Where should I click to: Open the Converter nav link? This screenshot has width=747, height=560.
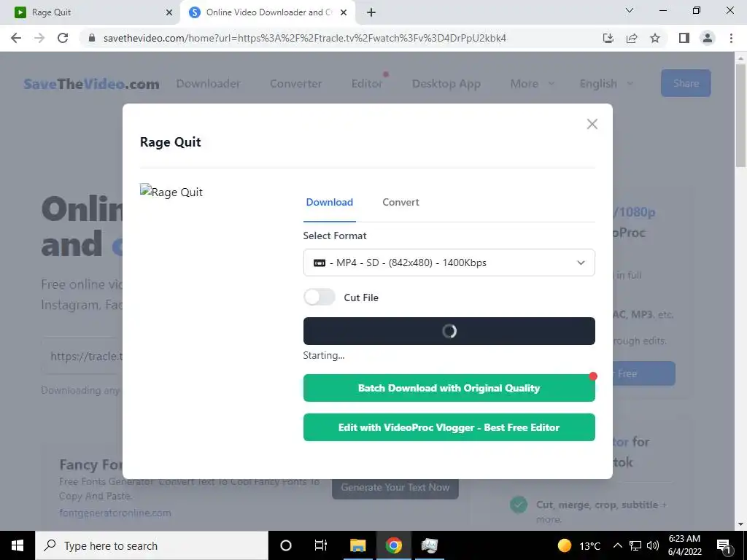tap(296, 84)
